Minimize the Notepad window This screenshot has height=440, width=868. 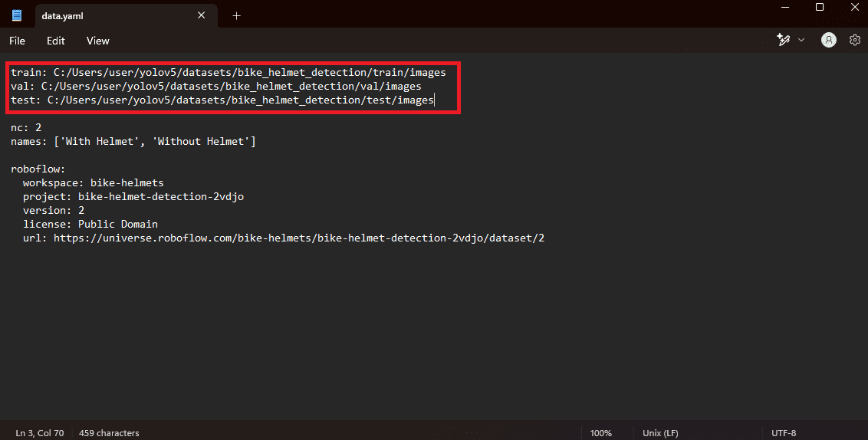coord(785,7)
